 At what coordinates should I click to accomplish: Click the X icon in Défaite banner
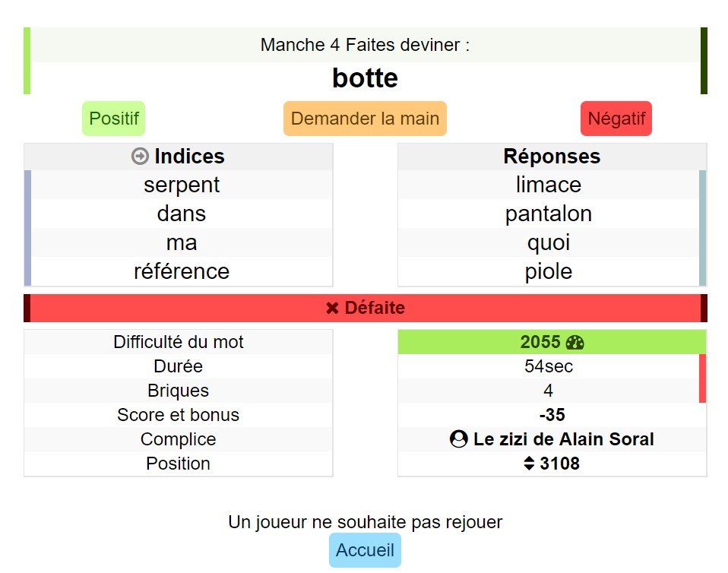(x=332, y=309)
